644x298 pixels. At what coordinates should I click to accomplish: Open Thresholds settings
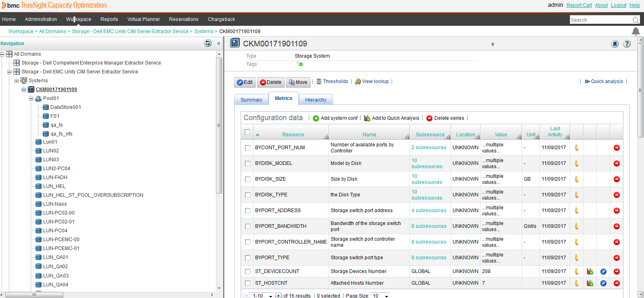click(x=332, y=81)
